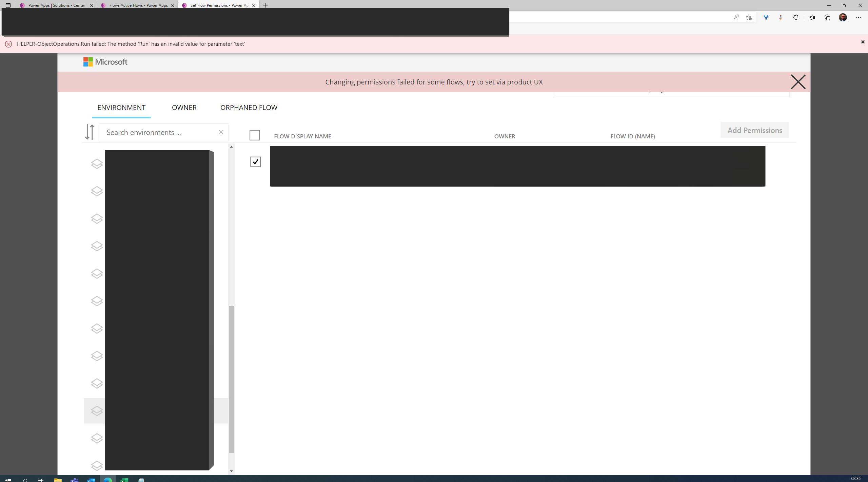
Task: Click the Excel icon on the taskbar
Action: pyautogui.click(x=124, y=479)
